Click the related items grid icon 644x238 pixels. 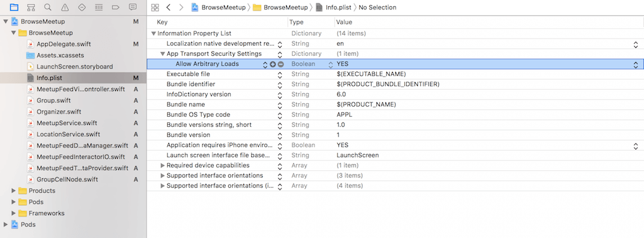155,7
